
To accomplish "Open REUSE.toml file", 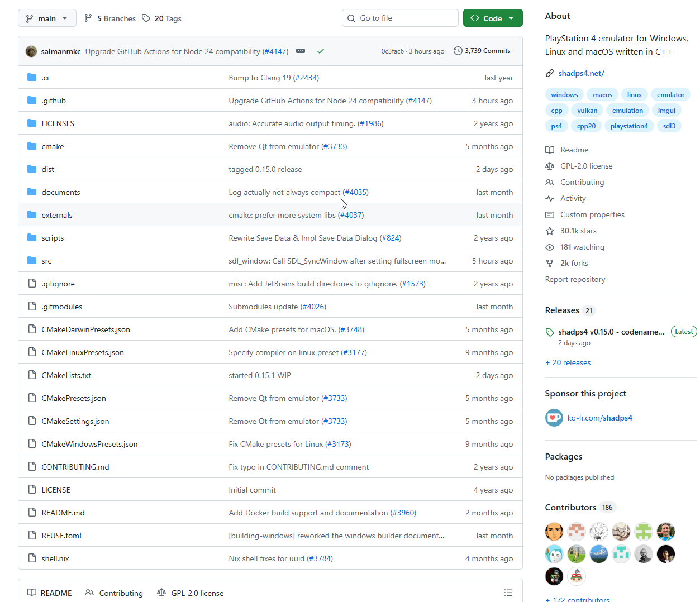I will (x=61, y=536).
